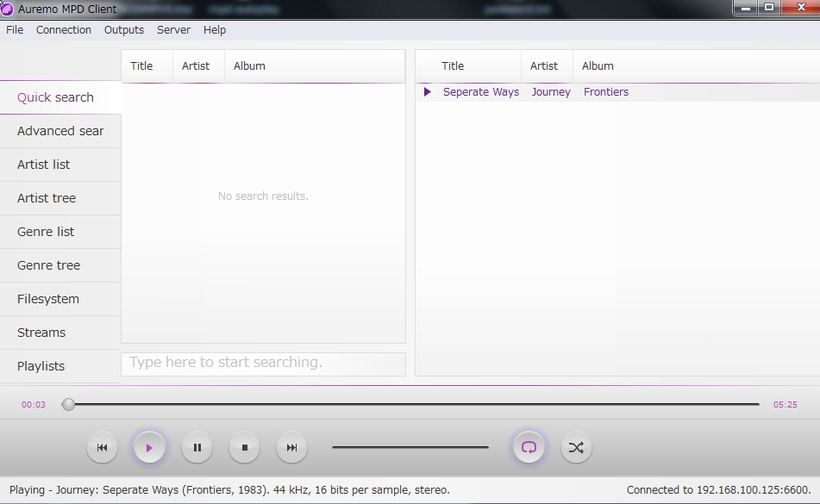Switch to the Artist tree tab

tap(60, 198)
